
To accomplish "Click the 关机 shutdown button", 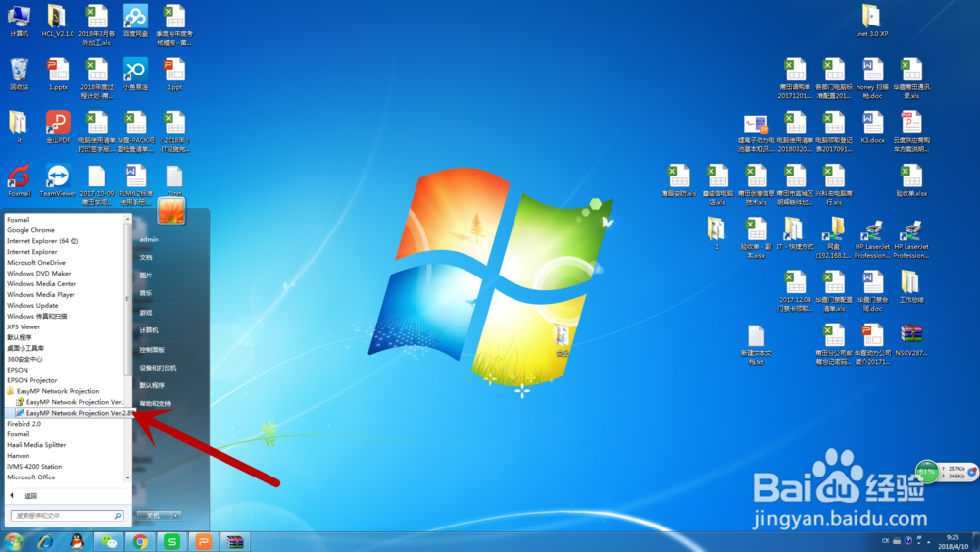I will [x=154, y=515].
